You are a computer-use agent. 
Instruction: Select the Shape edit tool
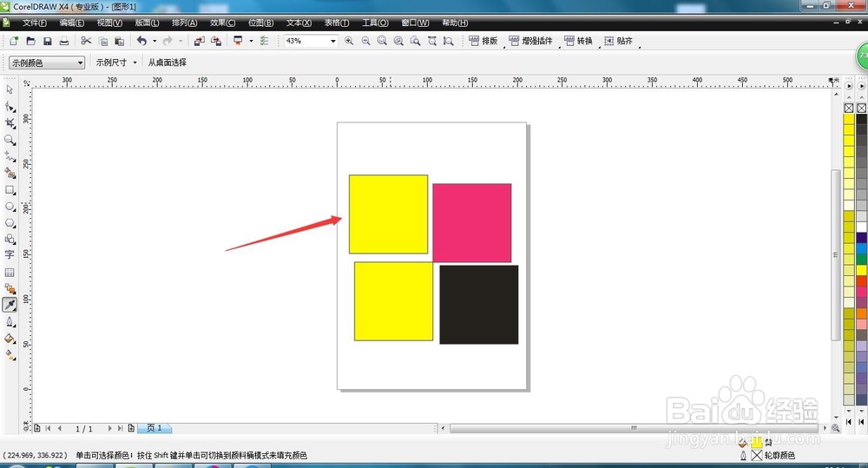[10, 106]
